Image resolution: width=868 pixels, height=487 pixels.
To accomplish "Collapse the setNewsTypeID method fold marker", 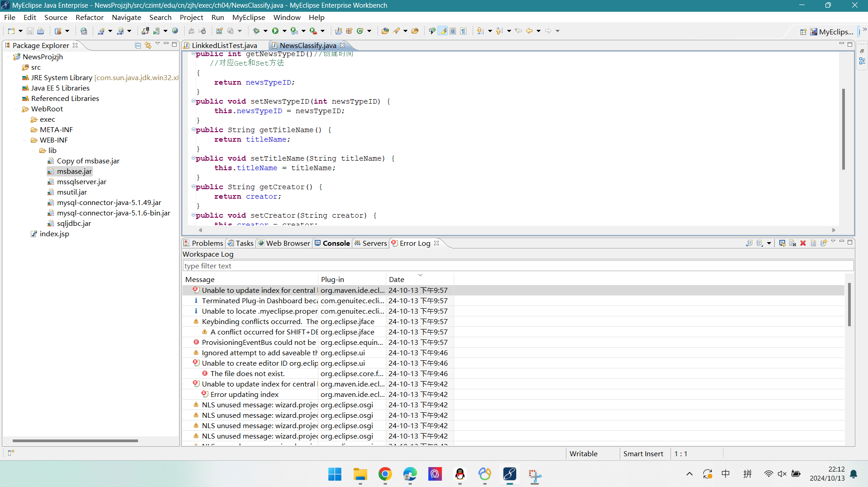I will tap(193, 101).
